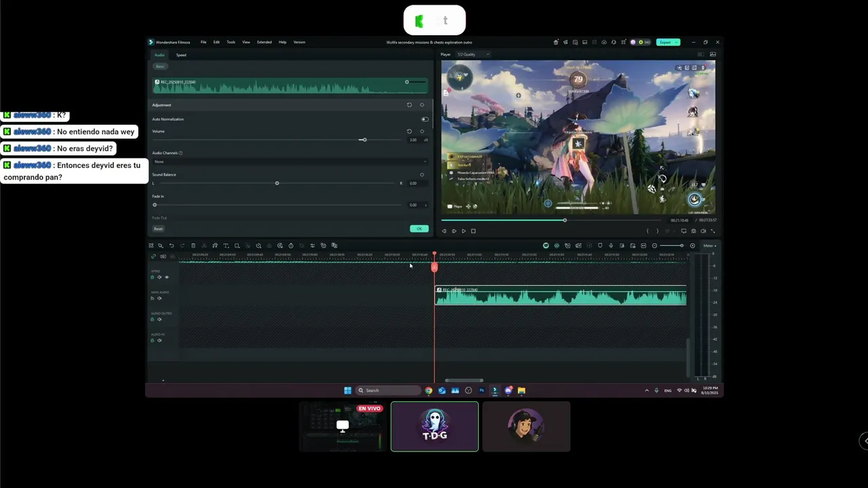Select the Basic pill button
The width and height of the screenshot is (868, 488).
(x=160, y=66)
